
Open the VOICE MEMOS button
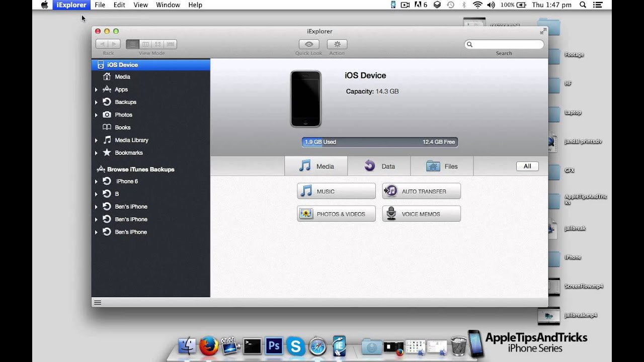click(x=421, y=214)
